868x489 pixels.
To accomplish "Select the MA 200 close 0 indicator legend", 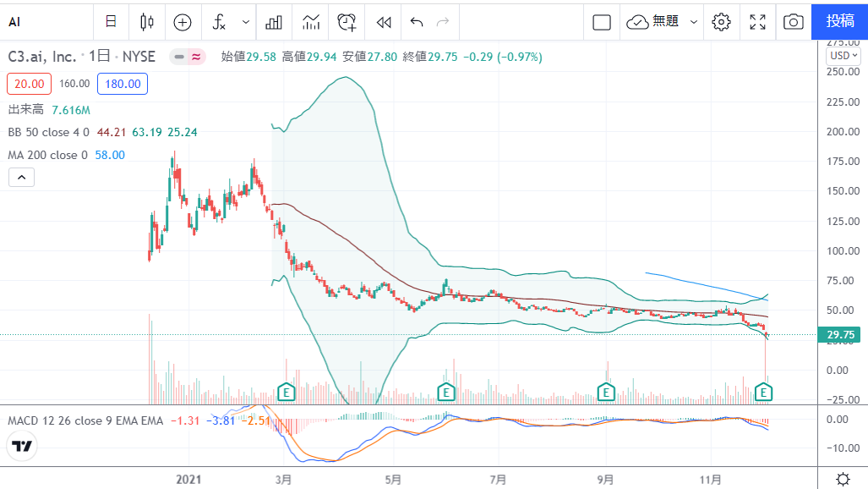I will pyautogui.click(x=47, y=155).
